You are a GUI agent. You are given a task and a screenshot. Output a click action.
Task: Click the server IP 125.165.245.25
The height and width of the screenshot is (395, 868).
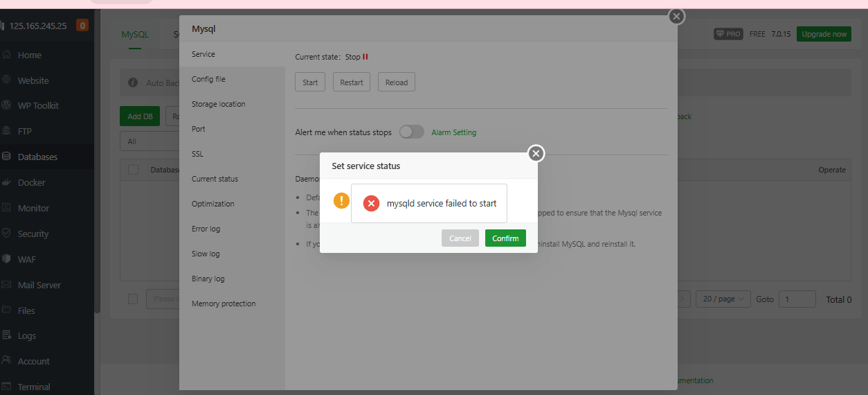[38, 26]
